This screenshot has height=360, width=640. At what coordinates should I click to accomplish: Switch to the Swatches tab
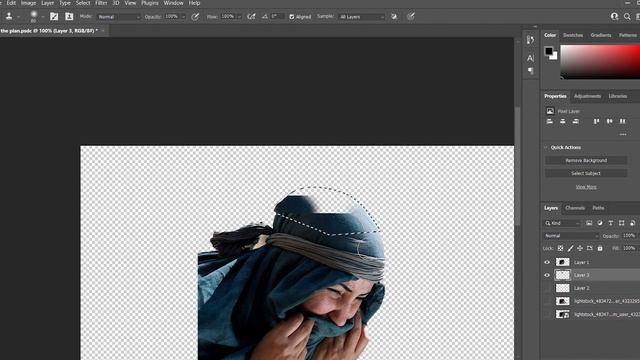573,35
